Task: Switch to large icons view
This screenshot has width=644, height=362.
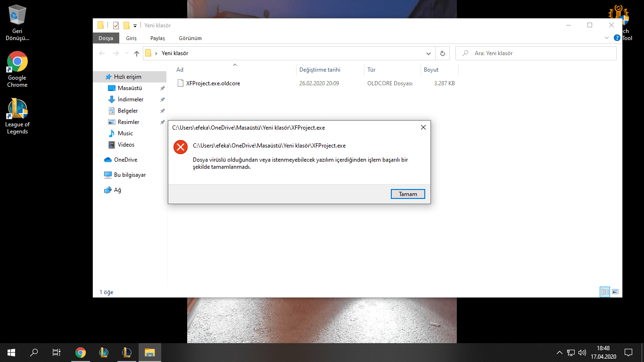Action: (x=615, y=292)
